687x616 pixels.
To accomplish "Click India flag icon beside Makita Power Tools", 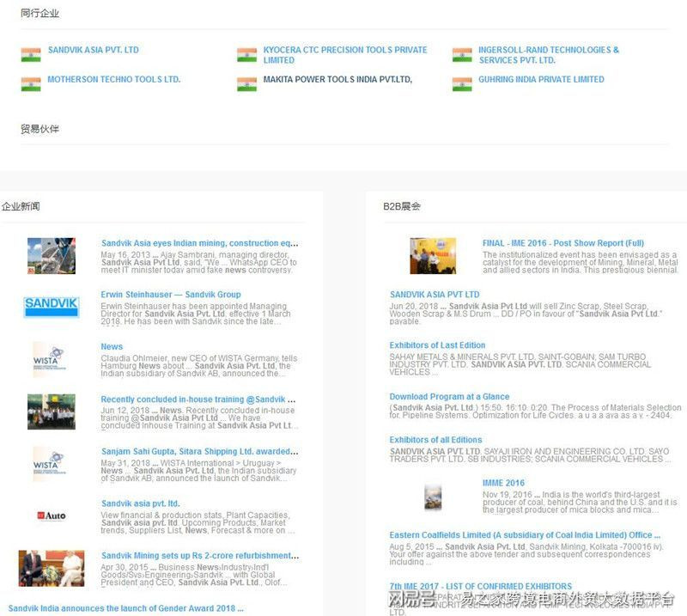I will click(246, 83).
